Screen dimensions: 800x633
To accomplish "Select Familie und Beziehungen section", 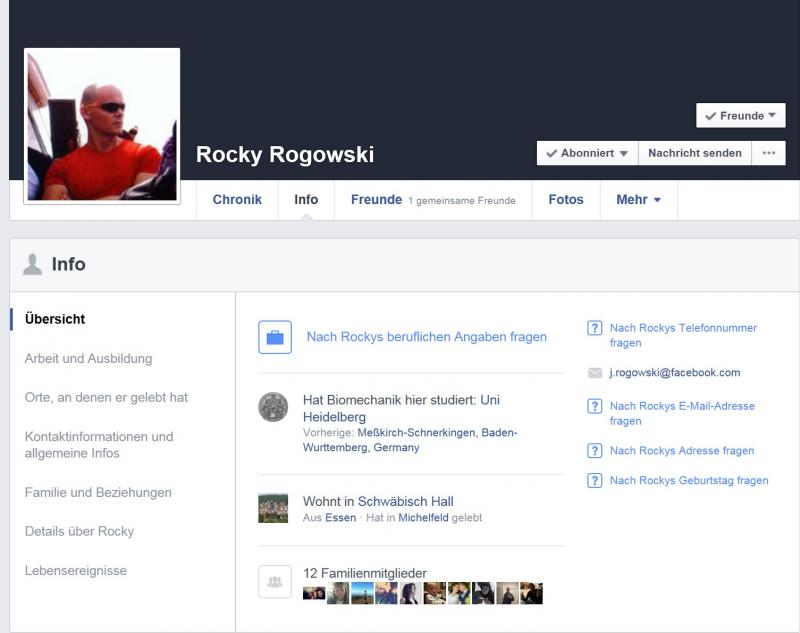I will (x=98, y=493).
